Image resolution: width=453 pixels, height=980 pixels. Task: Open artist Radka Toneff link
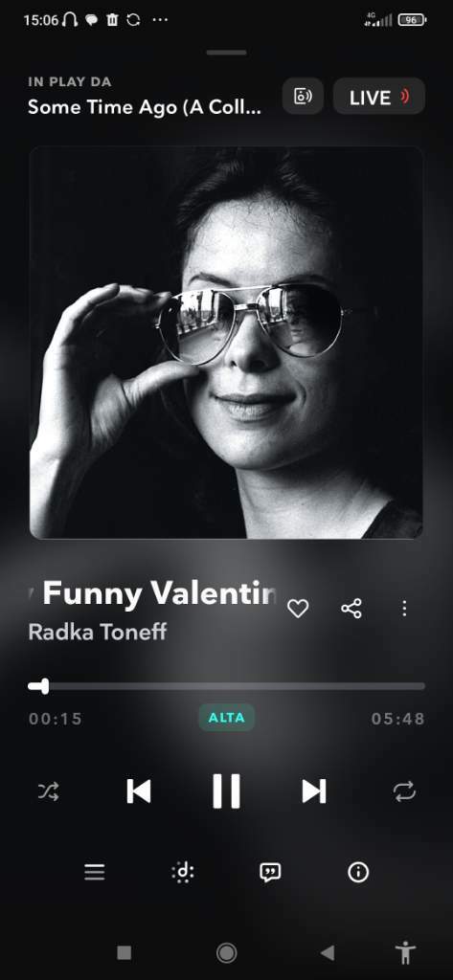[x=98, y=632]
